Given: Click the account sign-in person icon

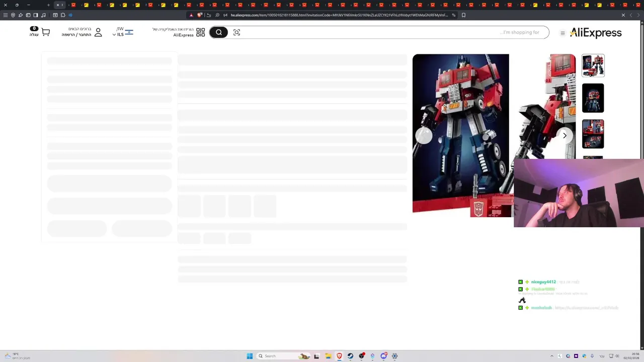Looking at the screenshot, I should (98, 32).
